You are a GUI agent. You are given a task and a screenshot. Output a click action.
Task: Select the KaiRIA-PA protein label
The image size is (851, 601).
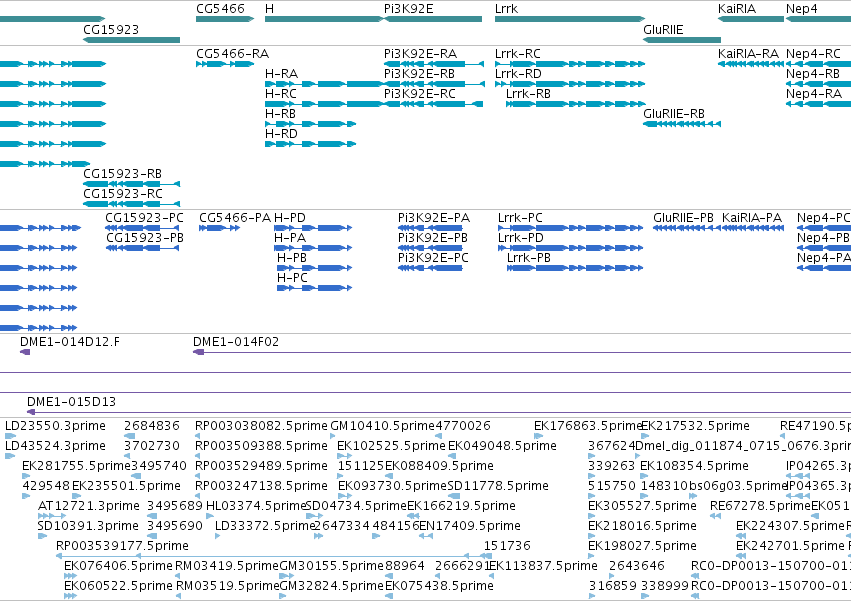(752, 217)
